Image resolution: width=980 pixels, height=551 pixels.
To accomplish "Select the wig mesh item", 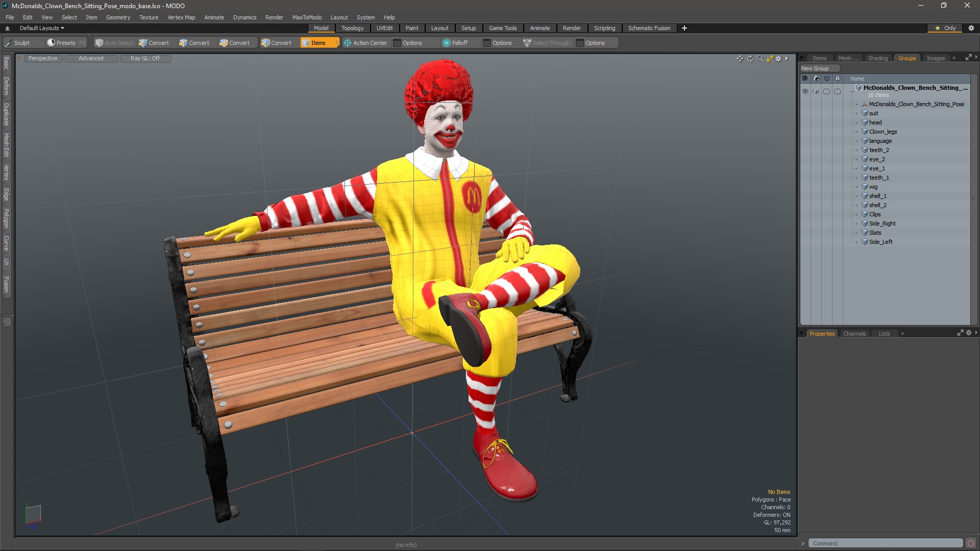I will 873,187.
